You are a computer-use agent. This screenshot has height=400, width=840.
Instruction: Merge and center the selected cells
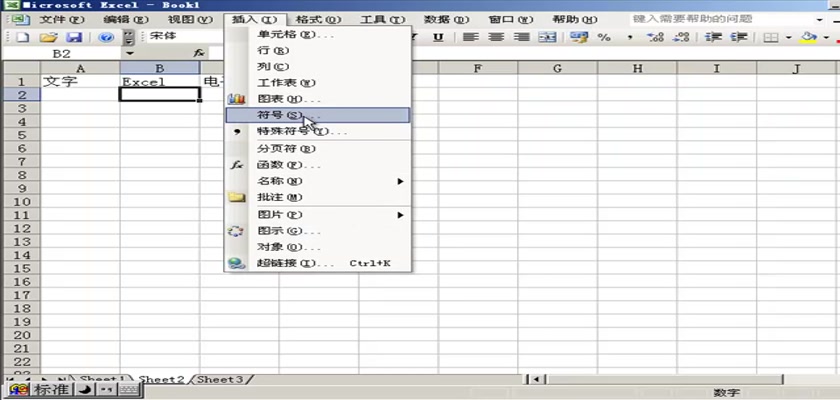point(547,37)
